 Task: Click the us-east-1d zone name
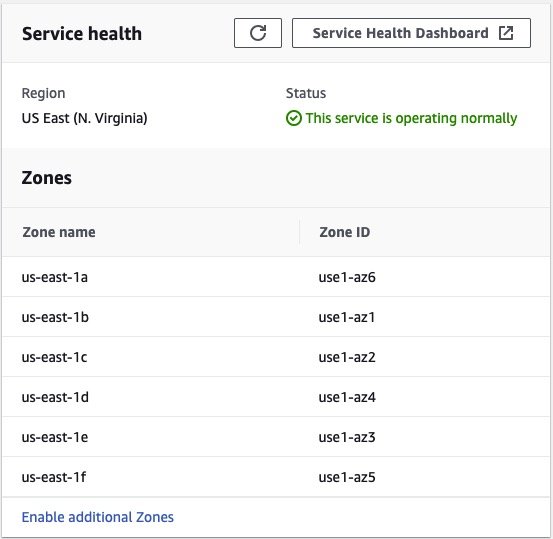pyautogui.click(x=55, y=397)
